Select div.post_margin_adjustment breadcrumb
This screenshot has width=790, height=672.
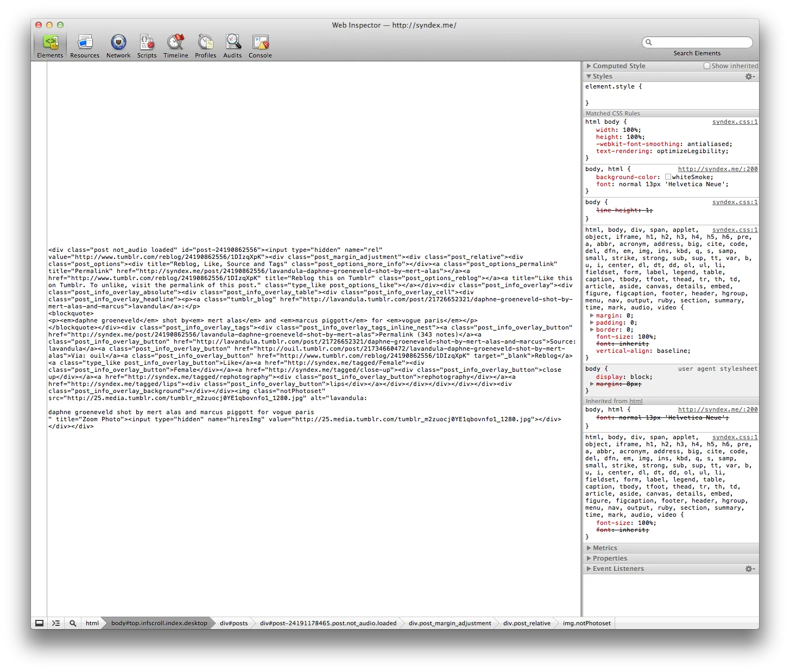(x=450, y=623)
